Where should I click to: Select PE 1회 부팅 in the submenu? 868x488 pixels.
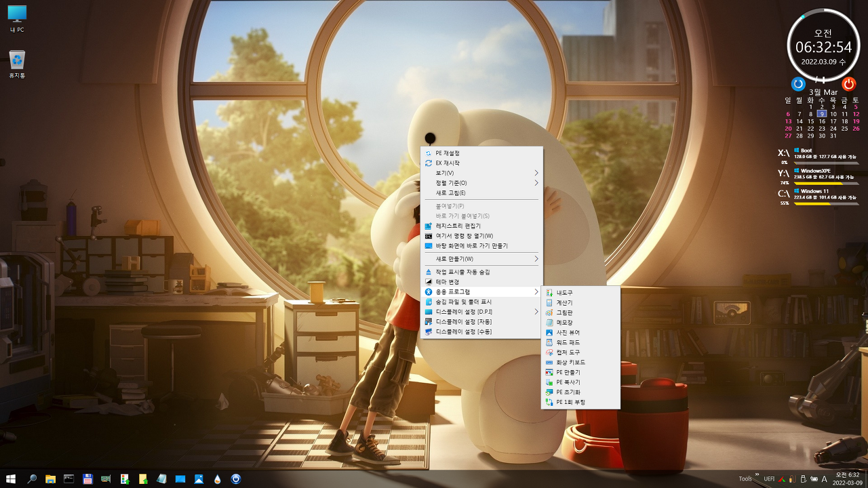580,402
